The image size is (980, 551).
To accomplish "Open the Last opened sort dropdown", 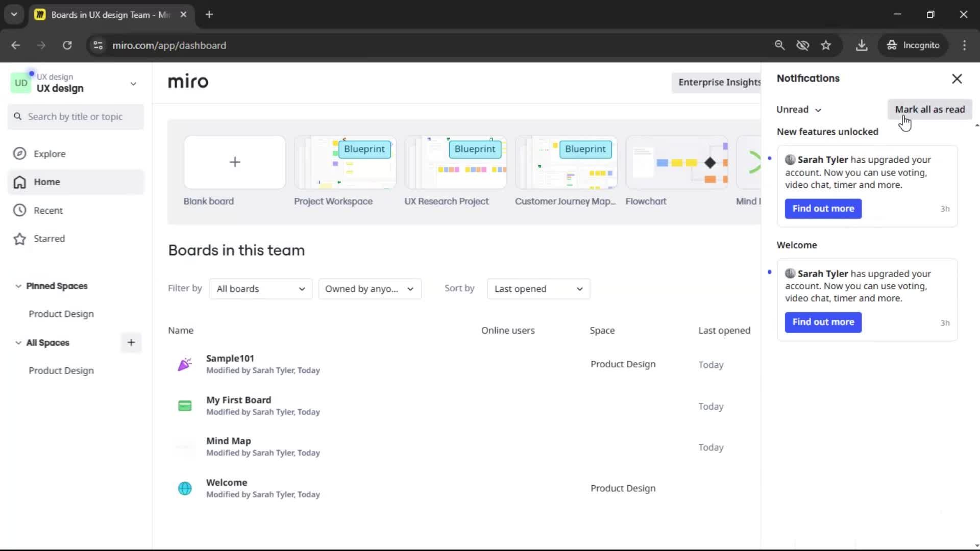I will tap(538, 289).
